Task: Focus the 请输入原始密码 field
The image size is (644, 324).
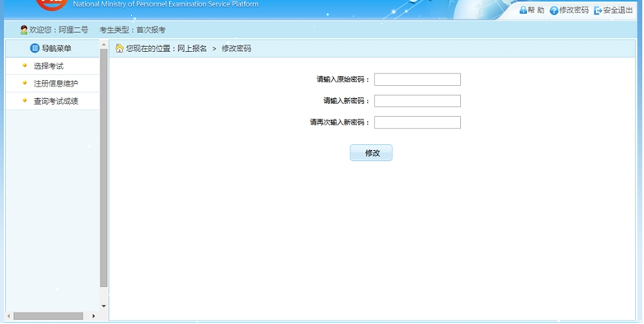Action: [x=417, y=80]
